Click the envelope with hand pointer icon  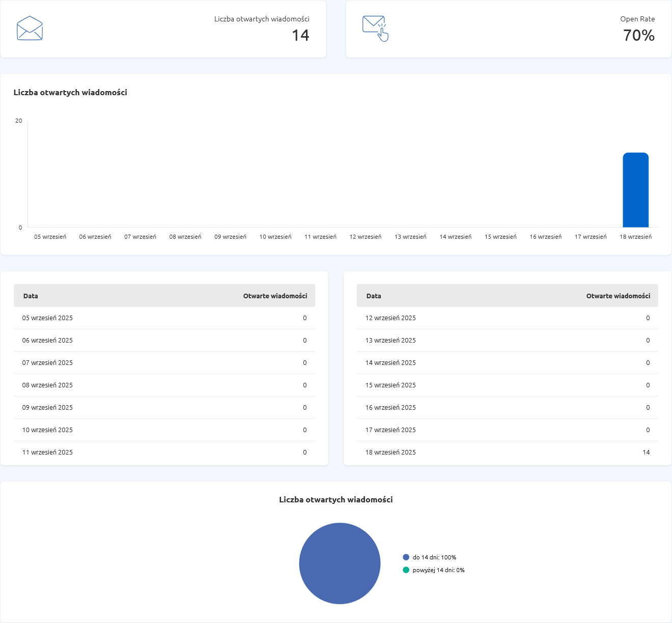(375, 29)
